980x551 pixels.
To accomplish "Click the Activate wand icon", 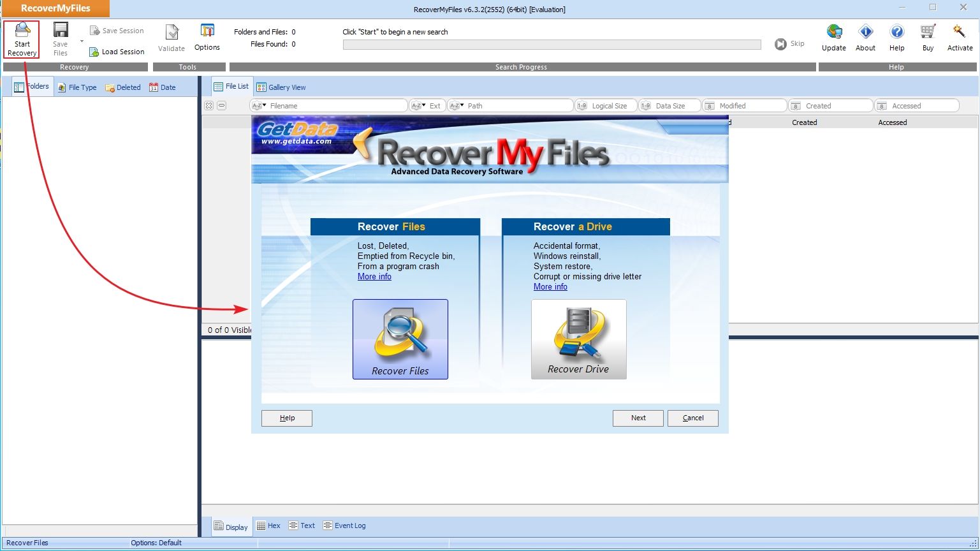I will pos(959,31).
